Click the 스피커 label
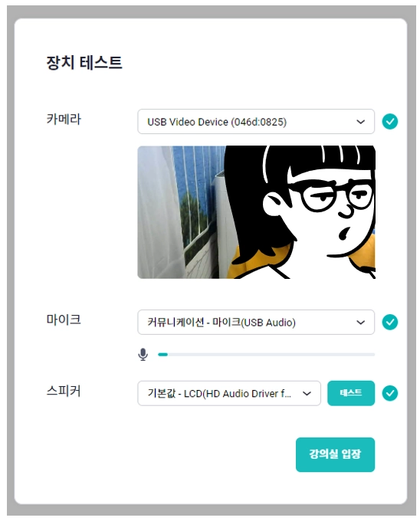The image size is (420, 521). pyautogui.click(x=64, y=391)
